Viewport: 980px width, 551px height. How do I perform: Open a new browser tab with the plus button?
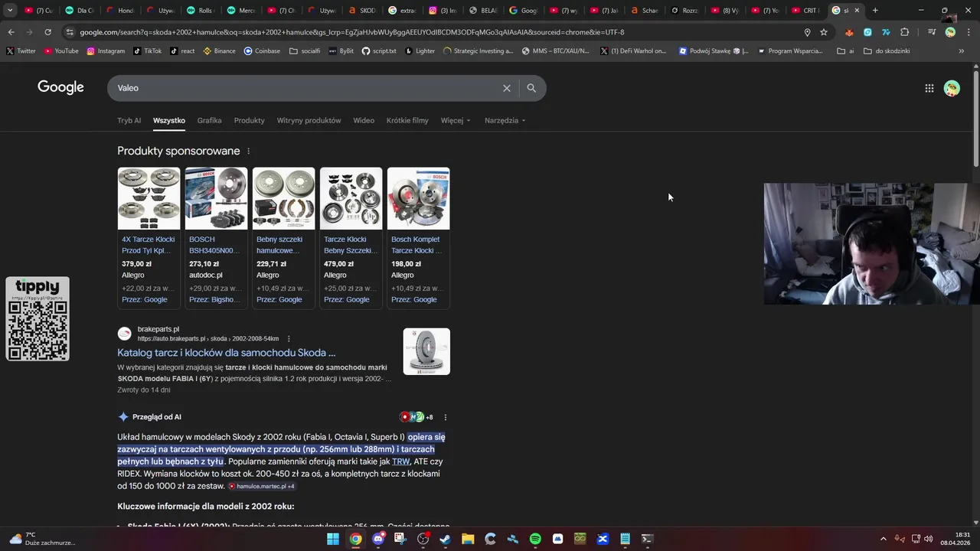click(875, 10)
